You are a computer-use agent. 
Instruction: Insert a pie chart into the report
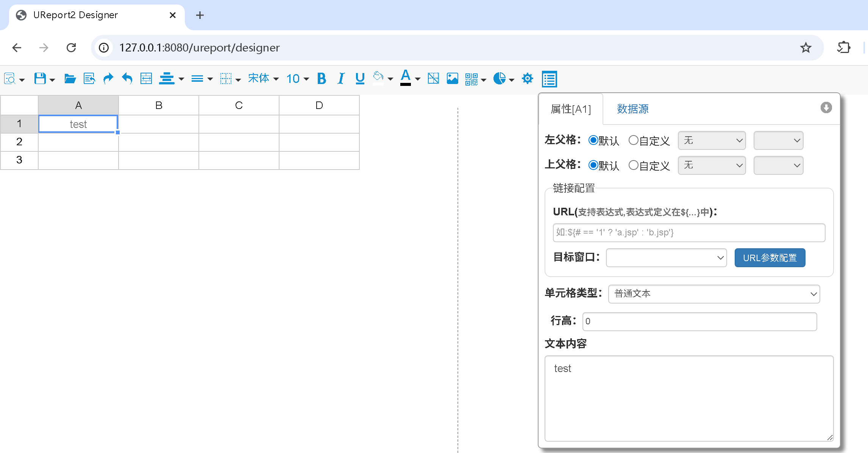point(500,78)
